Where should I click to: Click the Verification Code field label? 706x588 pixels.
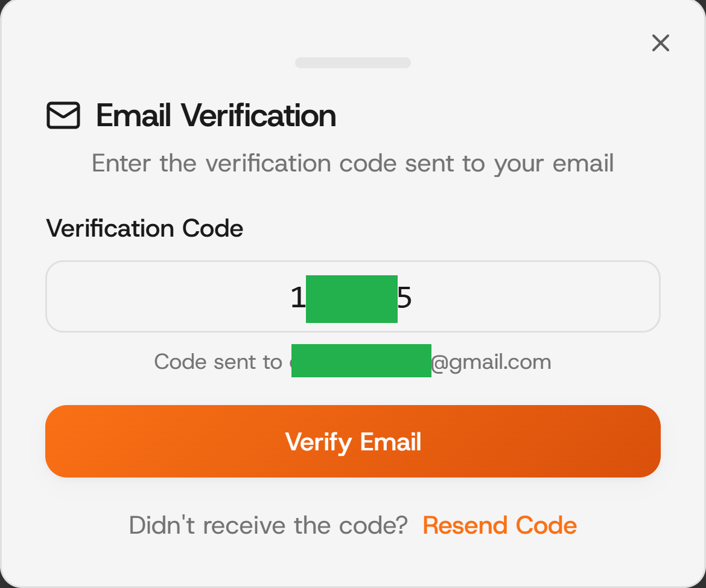(145, 228)
